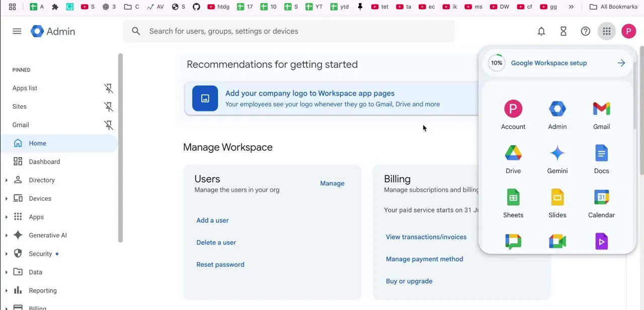Focus the search users groups field

coord(289,31)
